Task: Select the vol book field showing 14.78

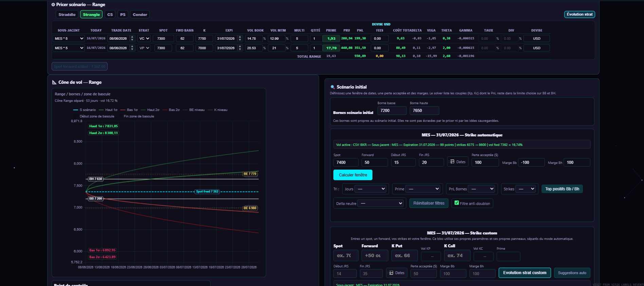Action: click(x=254, y=39)
